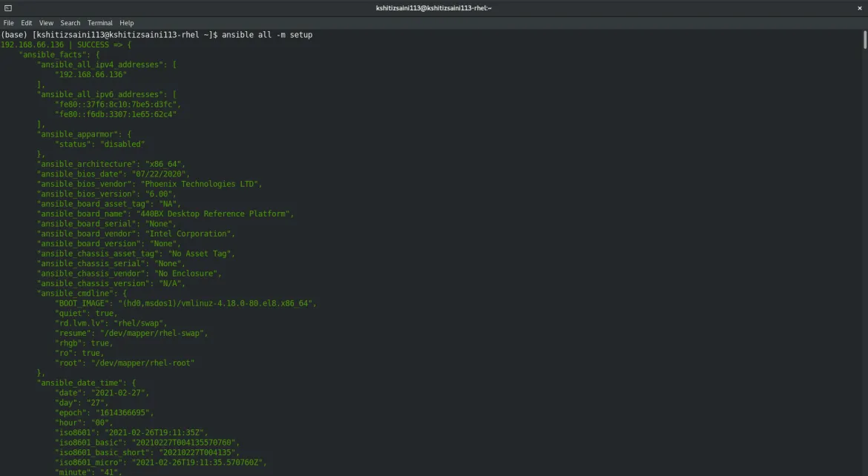Click the "hour": "00" line
This screenshot has height=476, width=868.
84,423
